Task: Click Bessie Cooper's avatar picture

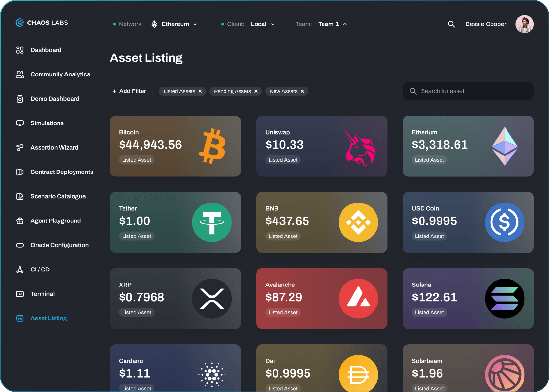Action: pyautogui.click(x=524, y=24)
